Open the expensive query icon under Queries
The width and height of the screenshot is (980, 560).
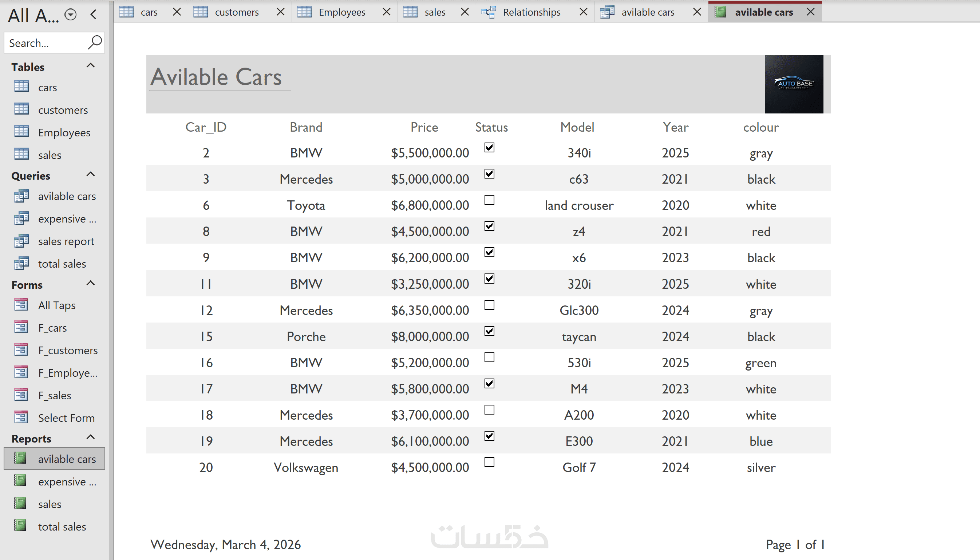click(x=21, y=219)
